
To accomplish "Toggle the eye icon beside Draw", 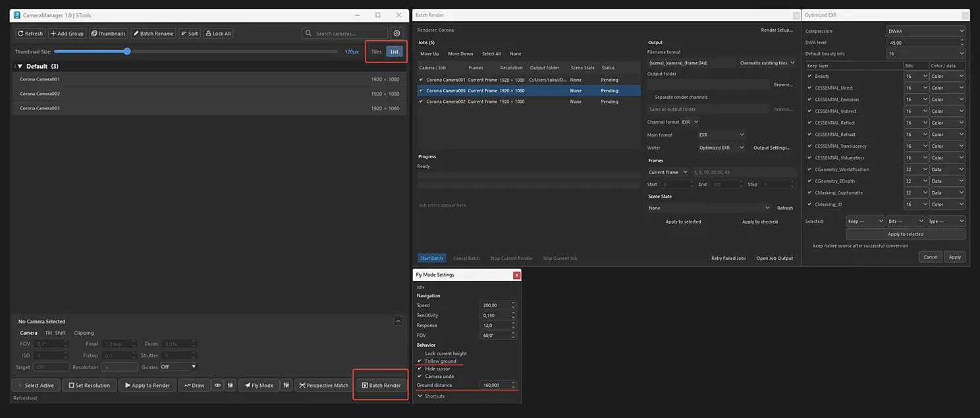I will 217,386.
